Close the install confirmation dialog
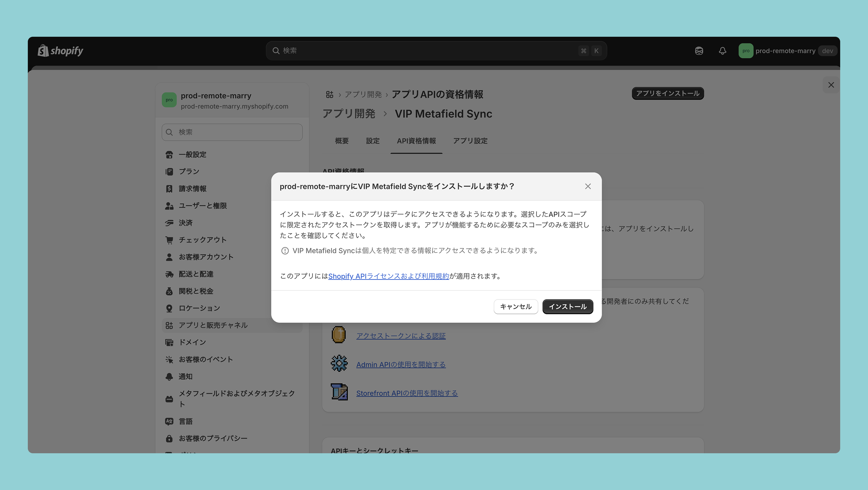 (x=588, y=187)
